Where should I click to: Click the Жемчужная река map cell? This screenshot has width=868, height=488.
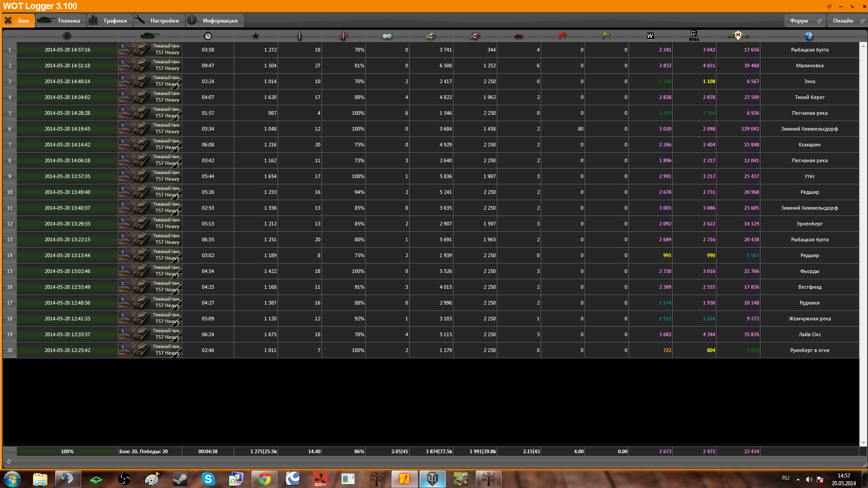pyautogui.click(x=809, y=319)
